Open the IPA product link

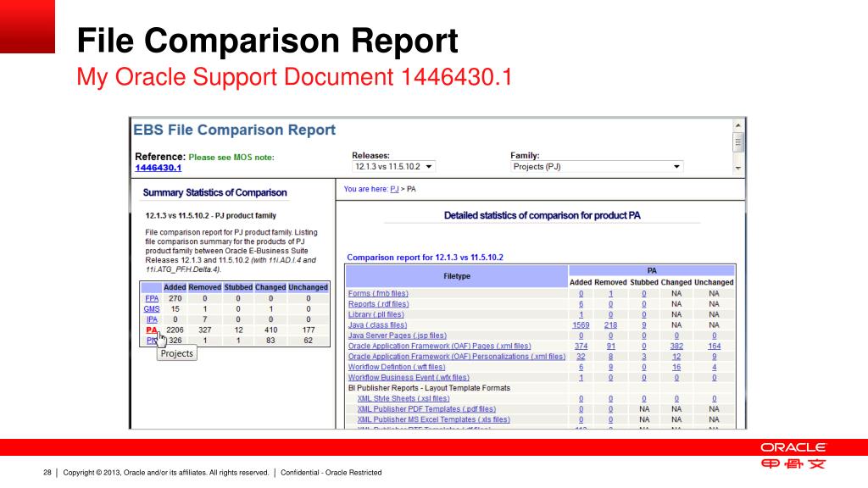tap(152, 319)
